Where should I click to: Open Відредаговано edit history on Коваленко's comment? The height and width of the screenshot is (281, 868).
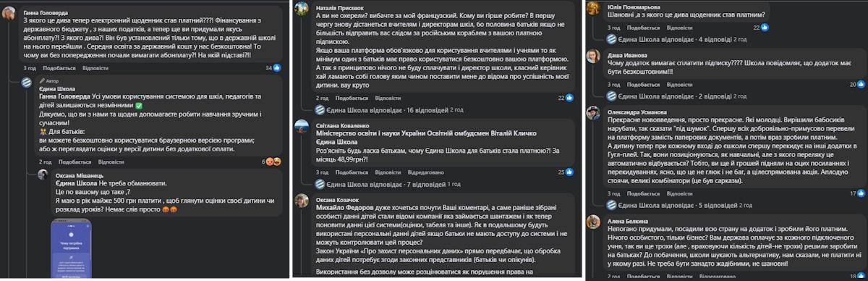click(425, 172)
